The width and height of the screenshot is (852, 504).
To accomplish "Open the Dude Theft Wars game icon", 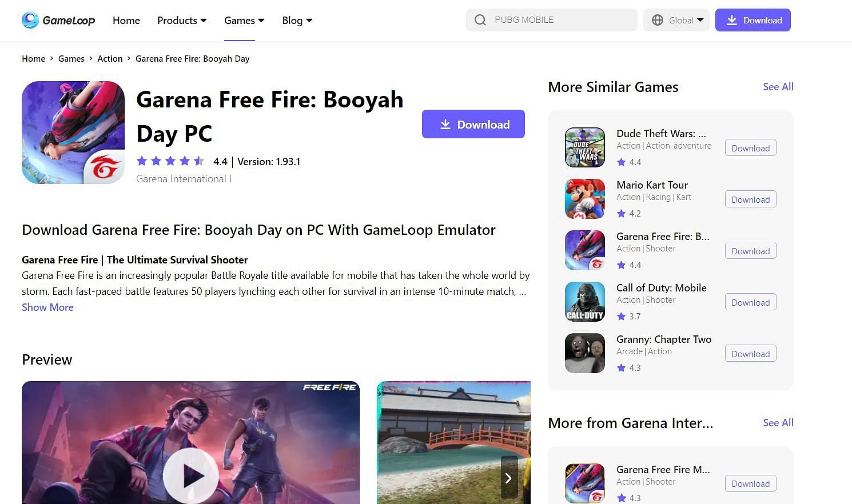I will pyautogui.click(x=585, y=147).
